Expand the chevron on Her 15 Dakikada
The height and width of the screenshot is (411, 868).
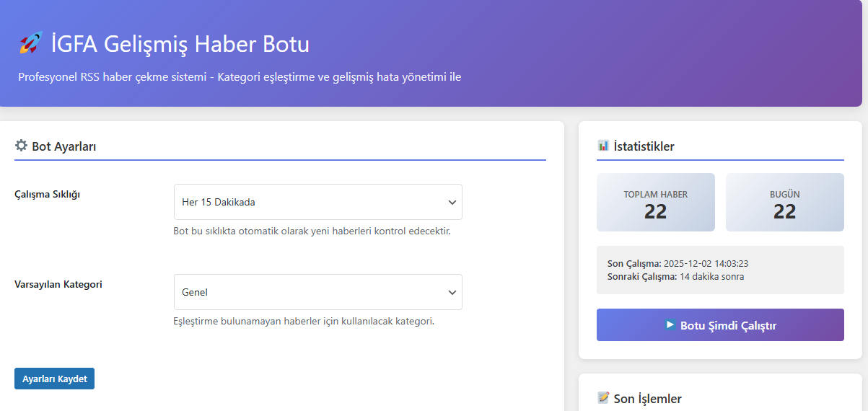tap(452, 202)
